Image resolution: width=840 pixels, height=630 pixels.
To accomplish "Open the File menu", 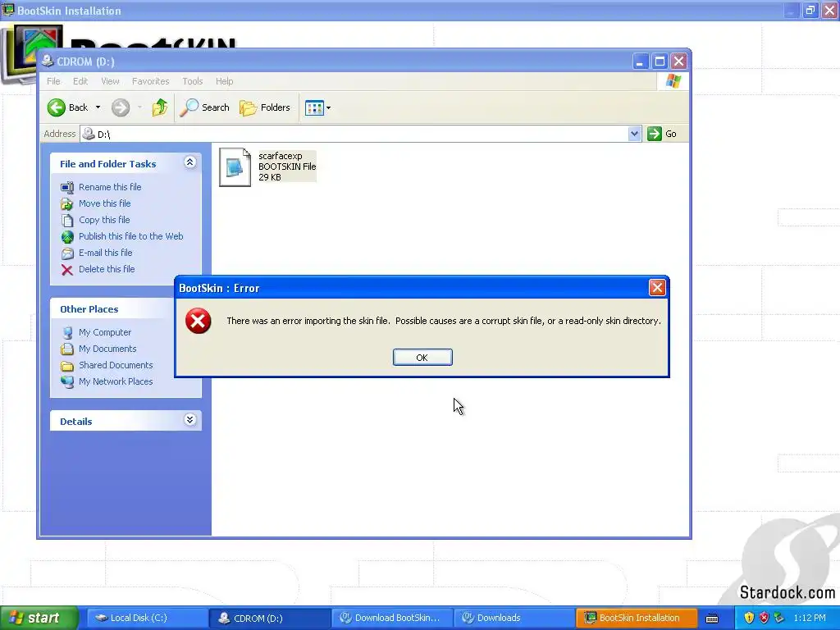I will (x=53, y=81).
